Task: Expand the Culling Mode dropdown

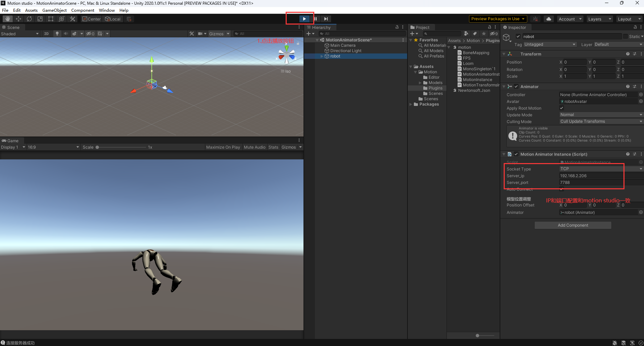Action: [601, 121]
